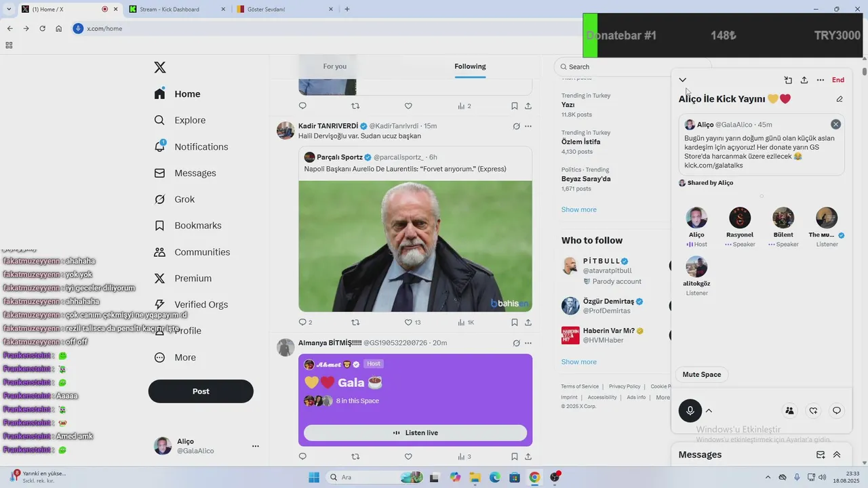Switch to the For you tab
The height and width of the screenshot is (488, 868).
(x=335, y=66)
